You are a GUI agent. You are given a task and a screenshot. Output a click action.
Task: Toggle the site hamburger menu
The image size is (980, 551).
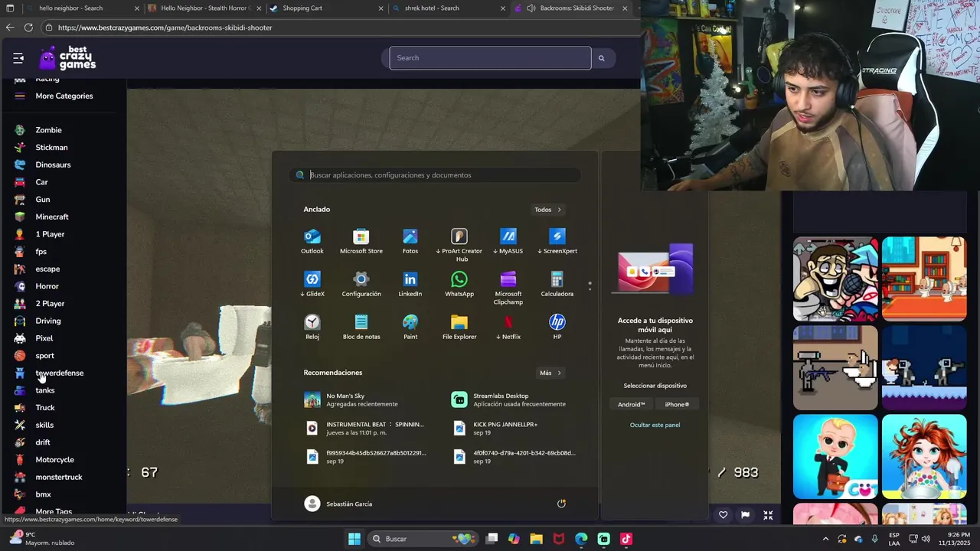(18, 58)
